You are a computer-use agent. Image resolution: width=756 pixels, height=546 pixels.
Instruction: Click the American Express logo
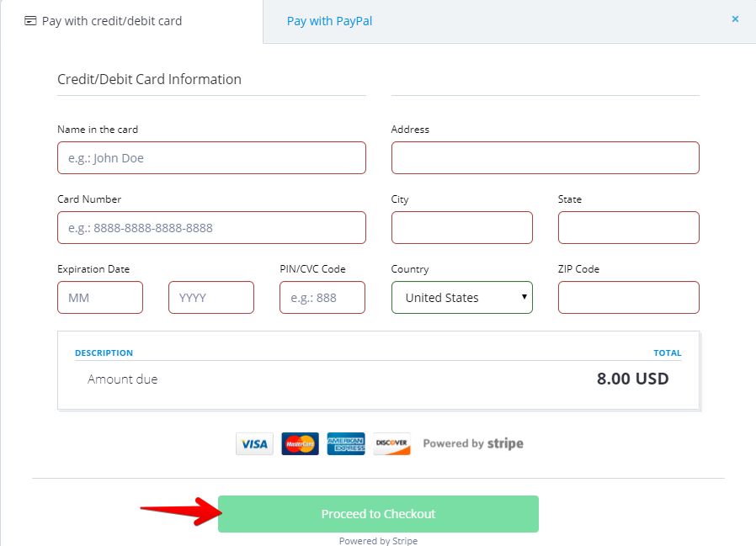pos(346,444)
